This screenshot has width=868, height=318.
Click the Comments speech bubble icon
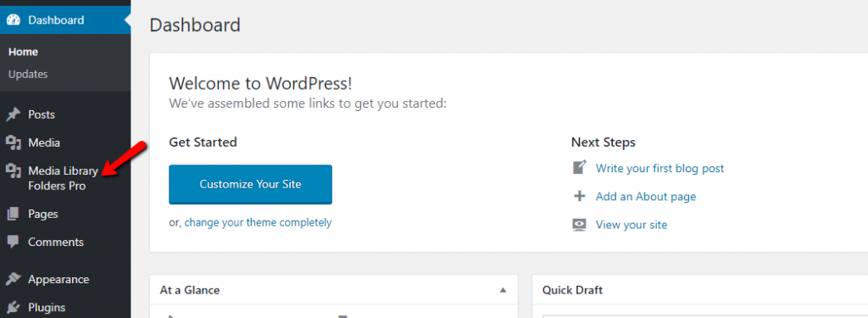14,242
